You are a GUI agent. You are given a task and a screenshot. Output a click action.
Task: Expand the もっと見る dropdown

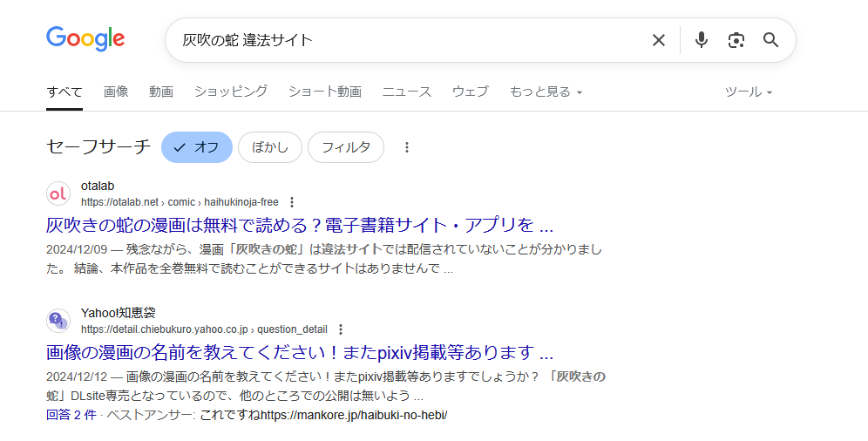546,92
